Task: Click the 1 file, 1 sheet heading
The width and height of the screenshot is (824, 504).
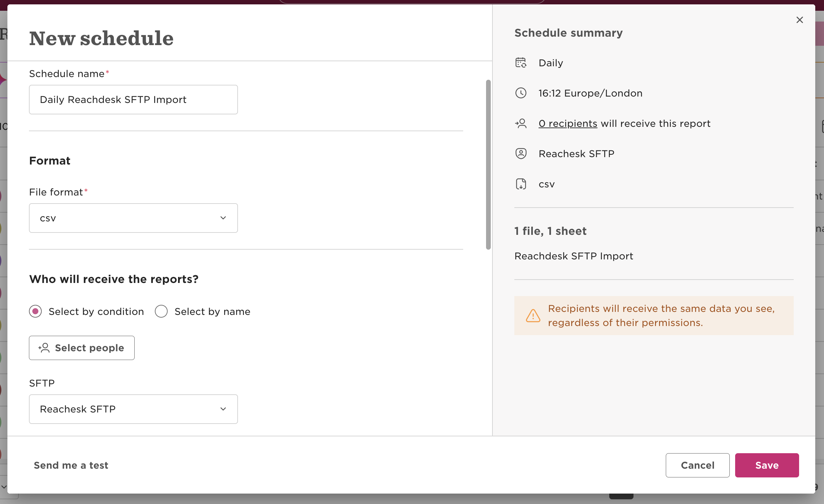Action: (x=550, y=231)
